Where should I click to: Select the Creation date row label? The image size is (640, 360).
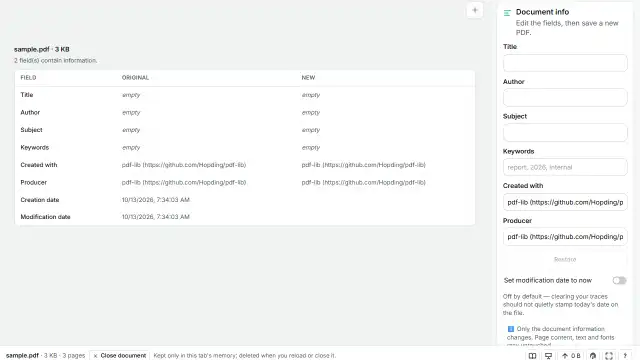[40, 200]
